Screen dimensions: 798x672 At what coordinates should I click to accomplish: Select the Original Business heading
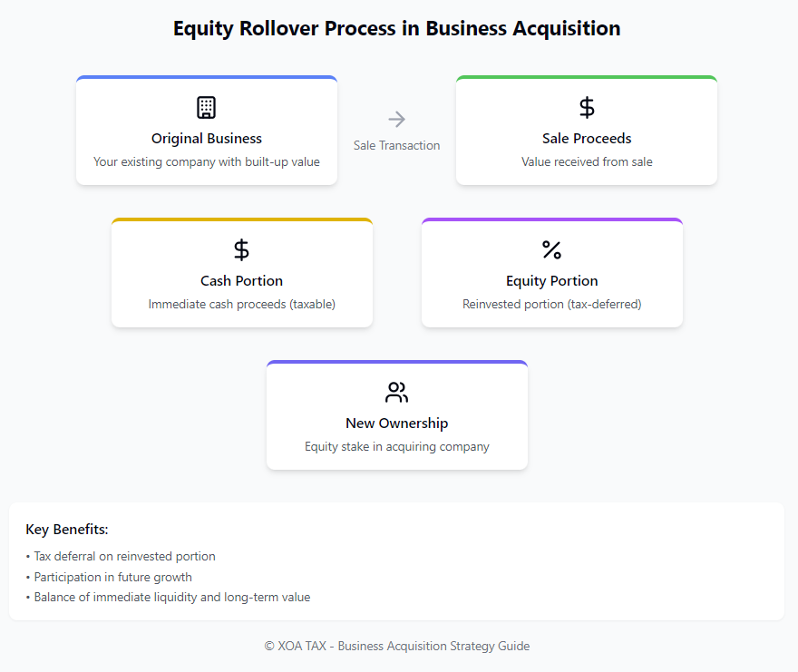[x=207, y=139]
